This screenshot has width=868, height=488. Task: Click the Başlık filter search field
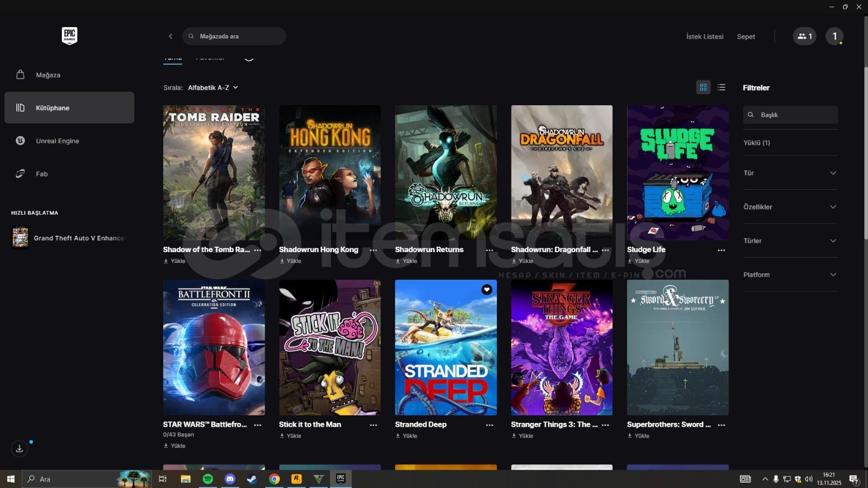click(795, 115)
